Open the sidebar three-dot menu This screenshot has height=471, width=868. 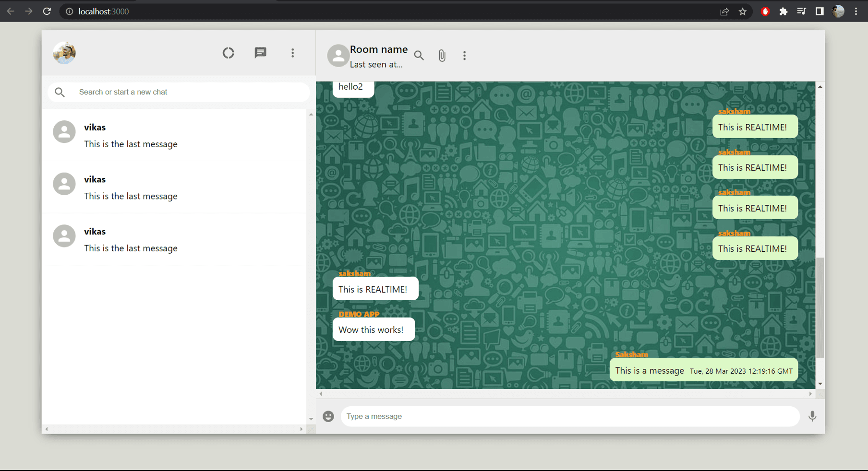(293, 53)
